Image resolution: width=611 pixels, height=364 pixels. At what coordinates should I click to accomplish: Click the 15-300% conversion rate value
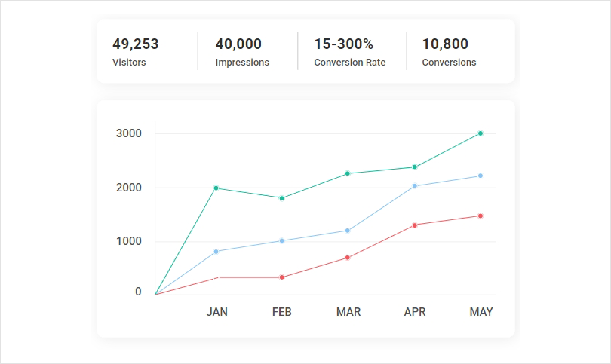(x=344, y=44)
